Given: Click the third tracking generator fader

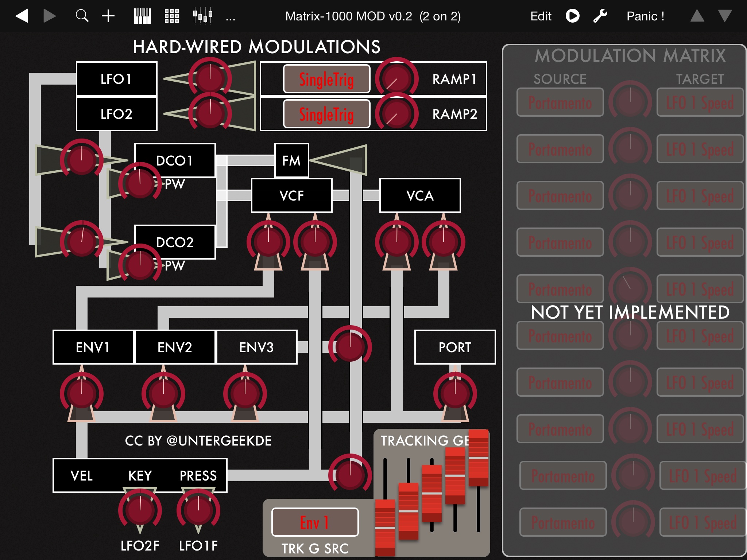Looking at the screenshot, I should [432, 493].
